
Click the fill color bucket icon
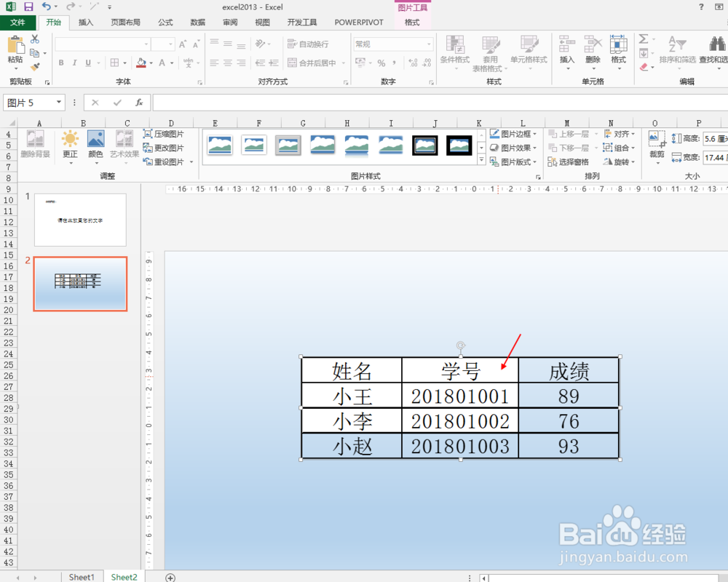pyautogui.click(x=142, y=63)
